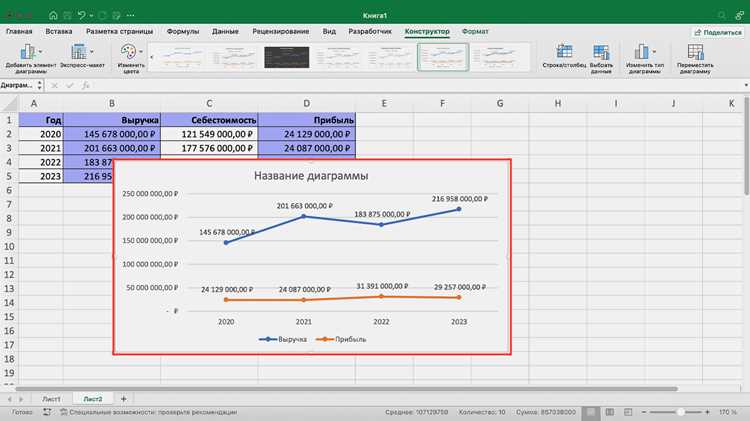Click the Change Chart Type icon

click(x=641, y=52)
